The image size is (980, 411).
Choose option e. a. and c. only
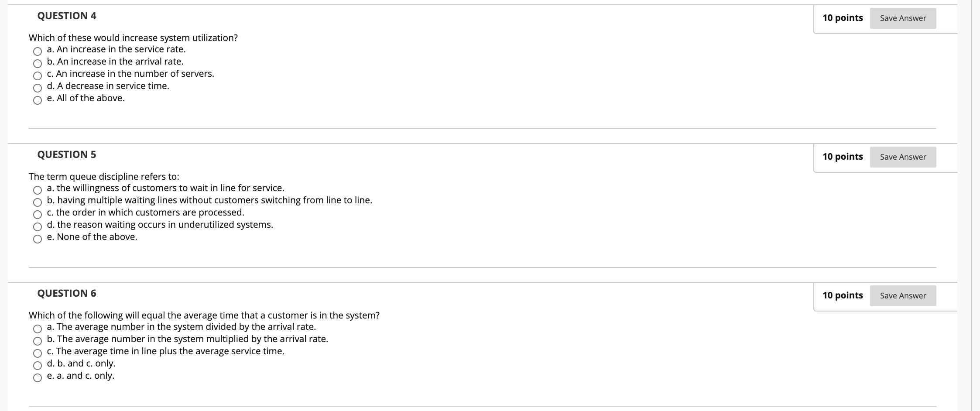coord(38,378)
